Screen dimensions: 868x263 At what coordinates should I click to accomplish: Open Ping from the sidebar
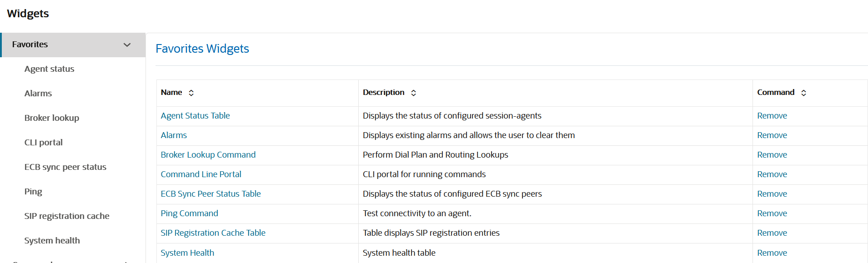tap(33, 191)
